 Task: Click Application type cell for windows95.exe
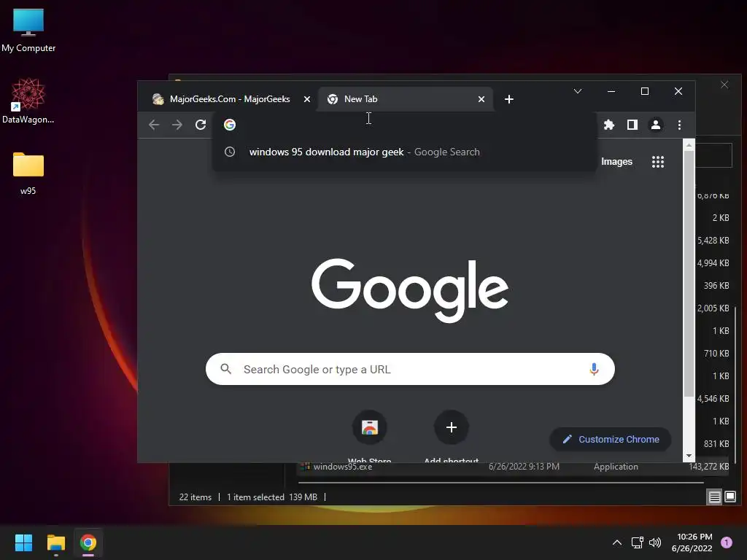(616, 467)
